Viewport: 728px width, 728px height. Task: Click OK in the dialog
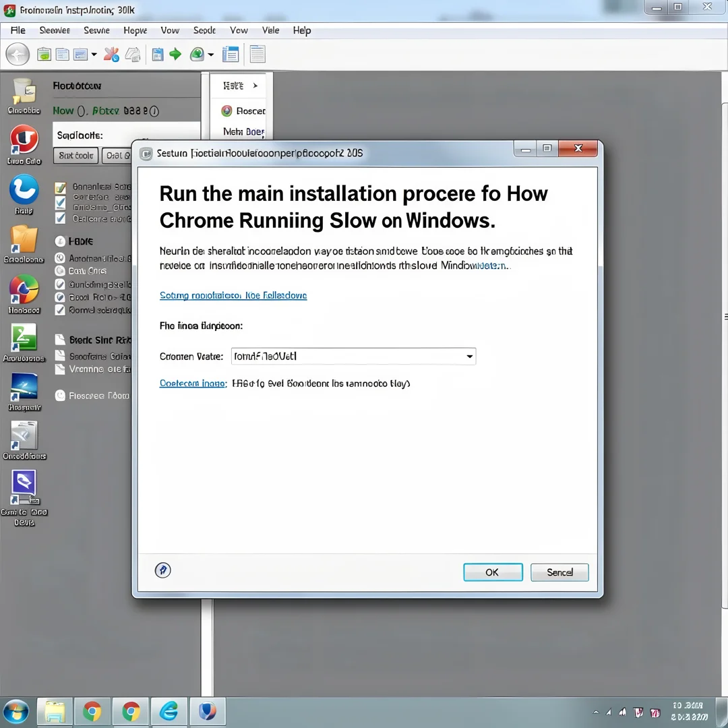(493, 572)
